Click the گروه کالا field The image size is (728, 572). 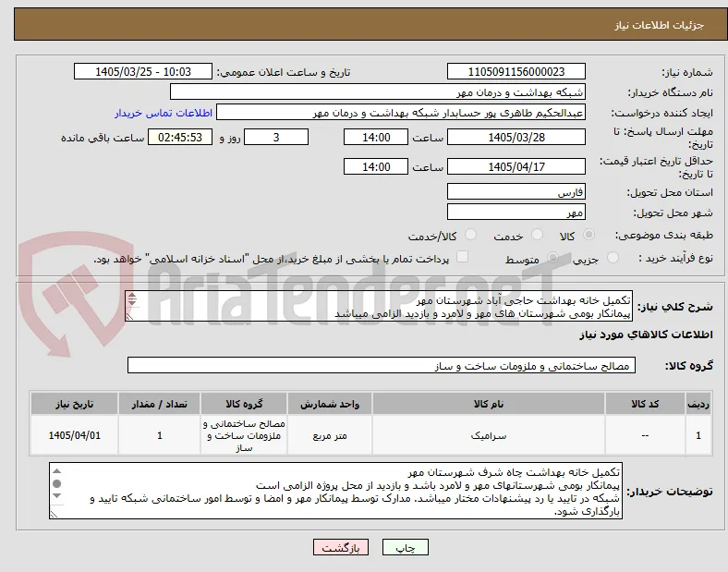coord(382,365)
